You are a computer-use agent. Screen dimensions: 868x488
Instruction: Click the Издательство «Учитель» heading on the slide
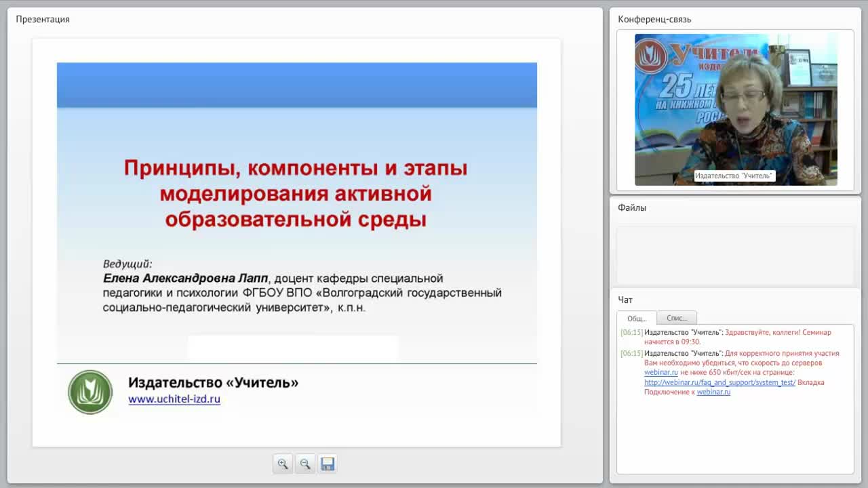pos(214,382)
